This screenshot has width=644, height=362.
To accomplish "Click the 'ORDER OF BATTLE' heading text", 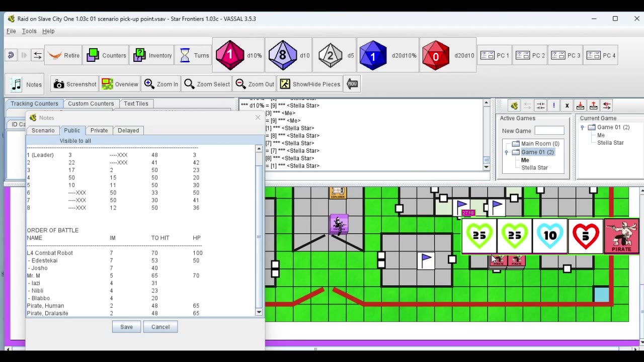I will coord(53,230).
